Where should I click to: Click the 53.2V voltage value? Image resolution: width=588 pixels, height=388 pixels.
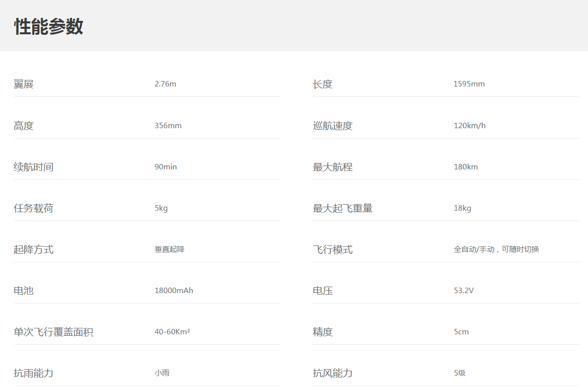point(463,291)
